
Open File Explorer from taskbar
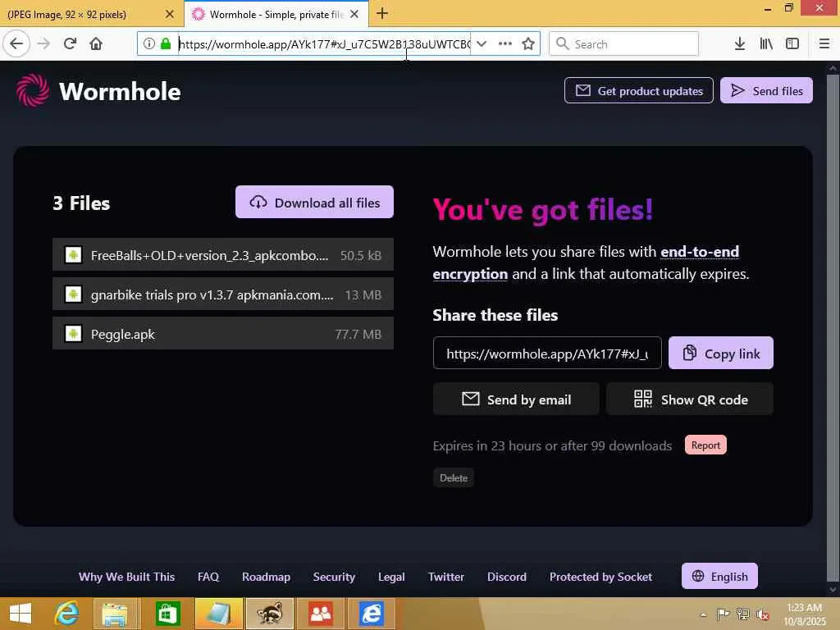coord(115,614)
